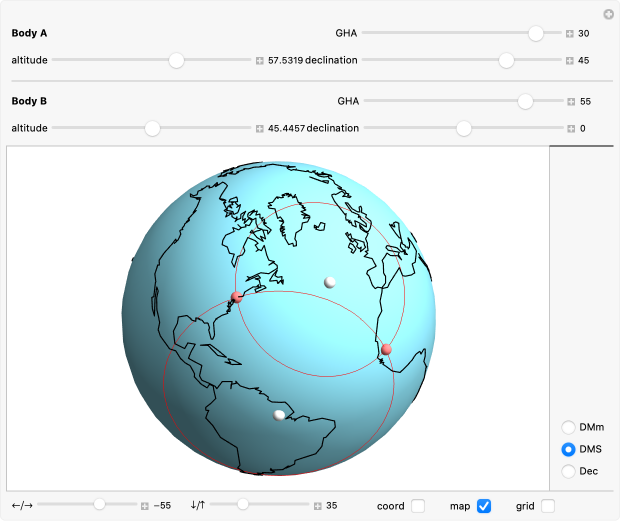
Task: Expand Body B declination slider controls
Action: pos(571,129)
